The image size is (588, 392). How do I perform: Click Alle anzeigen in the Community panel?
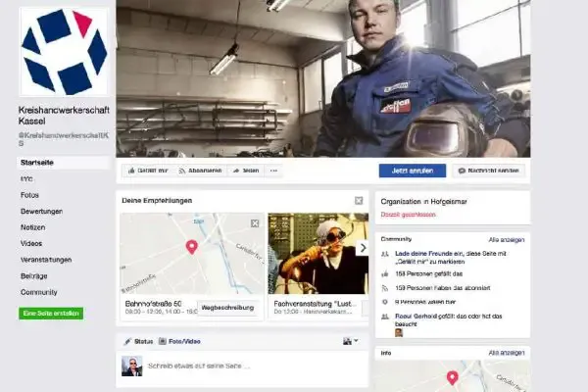pos(507,240)
